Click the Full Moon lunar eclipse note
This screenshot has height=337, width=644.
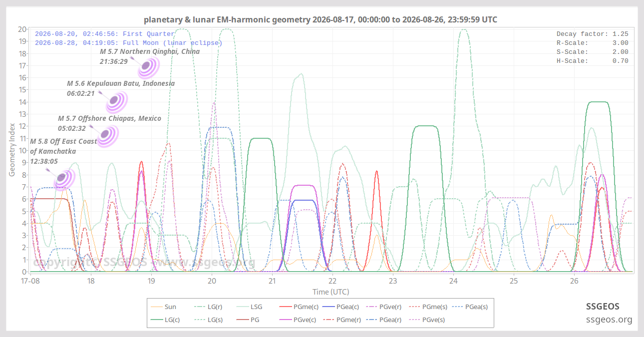(x=129, y=43)
